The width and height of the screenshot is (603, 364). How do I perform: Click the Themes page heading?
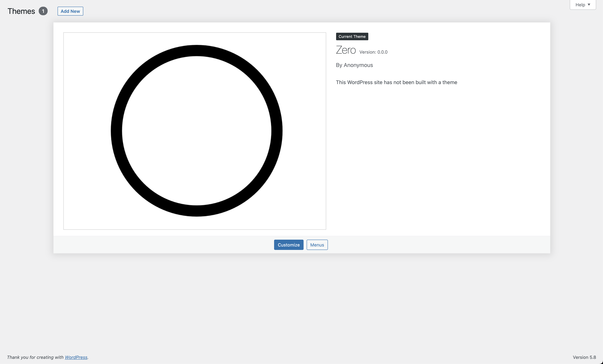click(x=21, y=11)
